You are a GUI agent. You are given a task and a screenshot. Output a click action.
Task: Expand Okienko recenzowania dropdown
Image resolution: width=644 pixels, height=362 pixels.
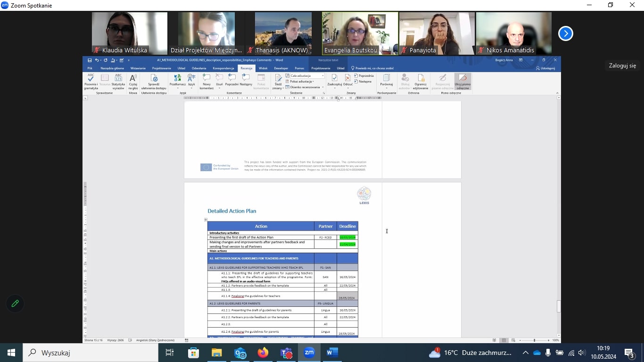coord(304,87)
